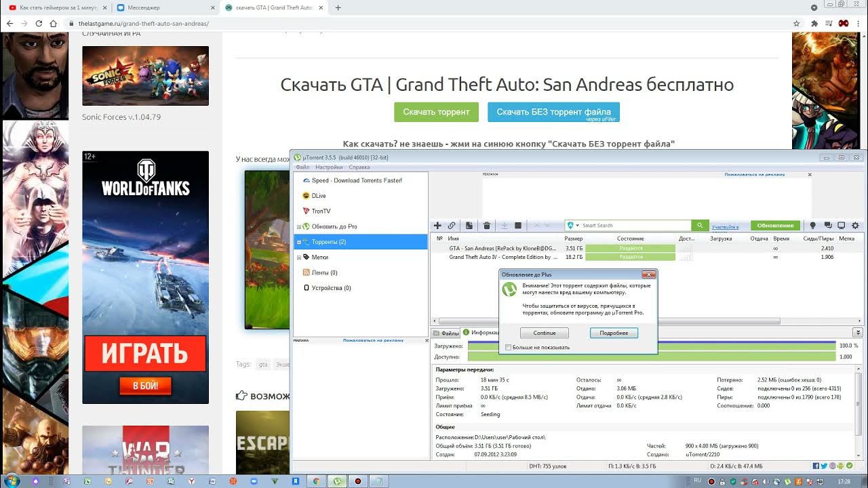Click the Android icon in uTorrent status bar
868x488 pixels.
[x=840, y=466]
